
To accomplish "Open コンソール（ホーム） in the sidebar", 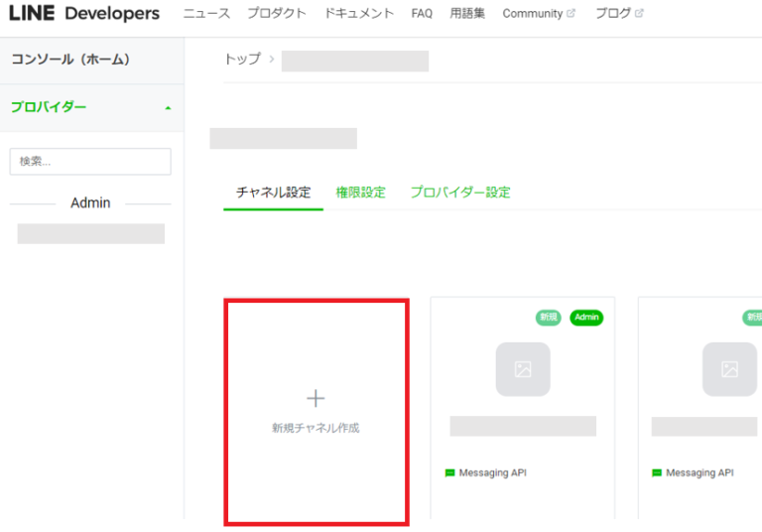I will point(70,60).
